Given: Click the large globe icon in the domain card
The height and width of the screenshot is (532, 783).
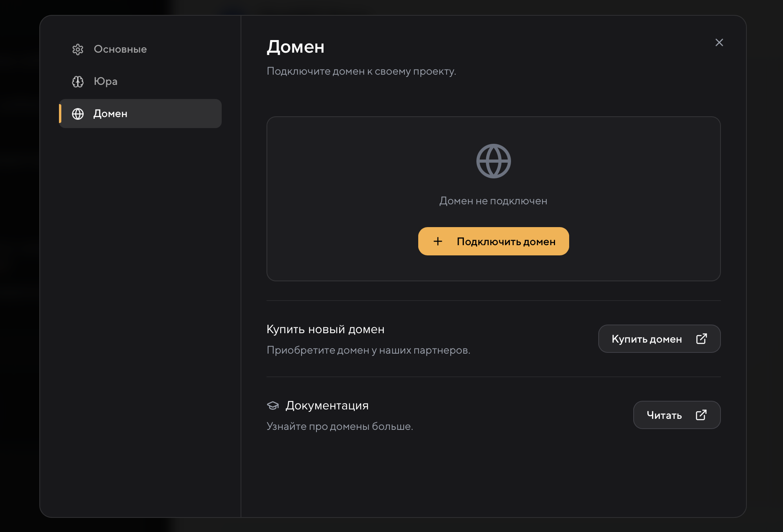Looking at the screenshot, I should [x=493, y=161].
